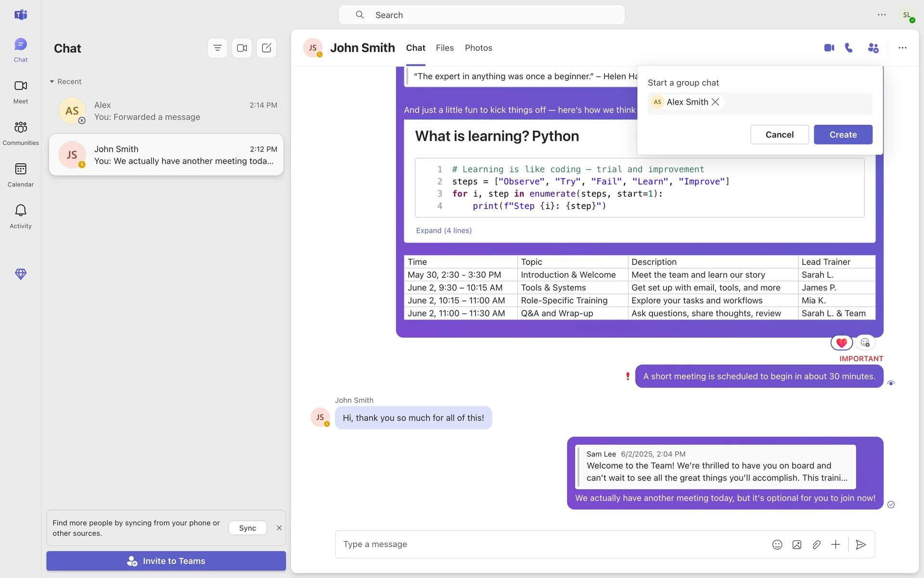Expand the Python code block lines
The height and width of the screenshot is (578, 924).
click(444, 230)
